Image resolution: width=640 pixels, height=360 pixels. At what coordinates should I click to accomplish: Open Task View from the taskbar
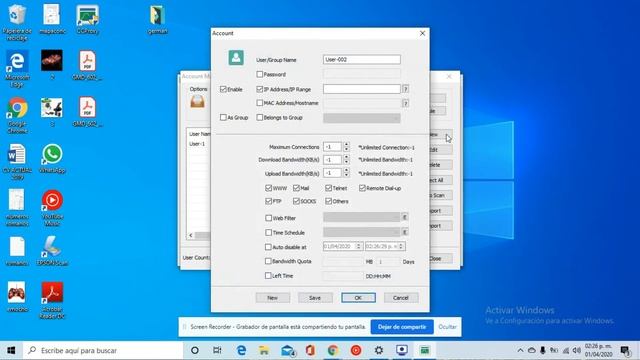pos(217,350)
